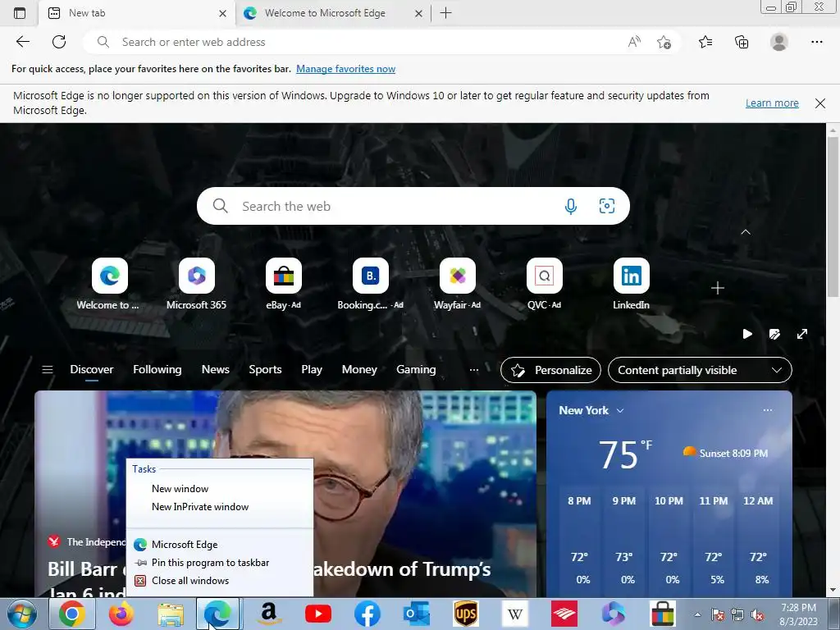Viewport: 840px width, 630px height.
Task: Start voice search with microphone icon
Action: click(x=571, y=206)
